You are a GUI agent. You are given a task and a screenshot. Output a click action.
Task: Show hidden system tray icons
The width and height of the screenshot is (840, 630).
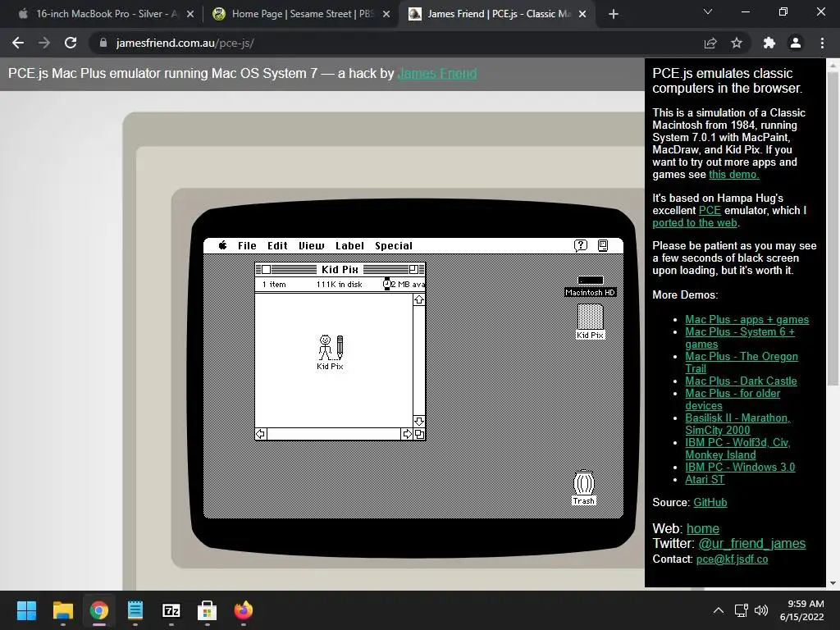point(719,610)
